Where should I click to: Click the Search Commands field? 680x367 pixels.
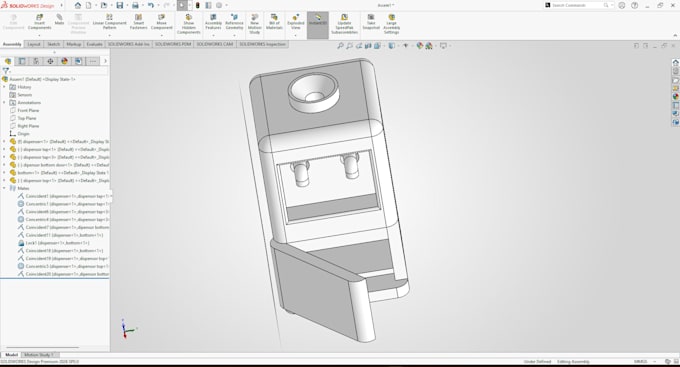tap(579, 5)
